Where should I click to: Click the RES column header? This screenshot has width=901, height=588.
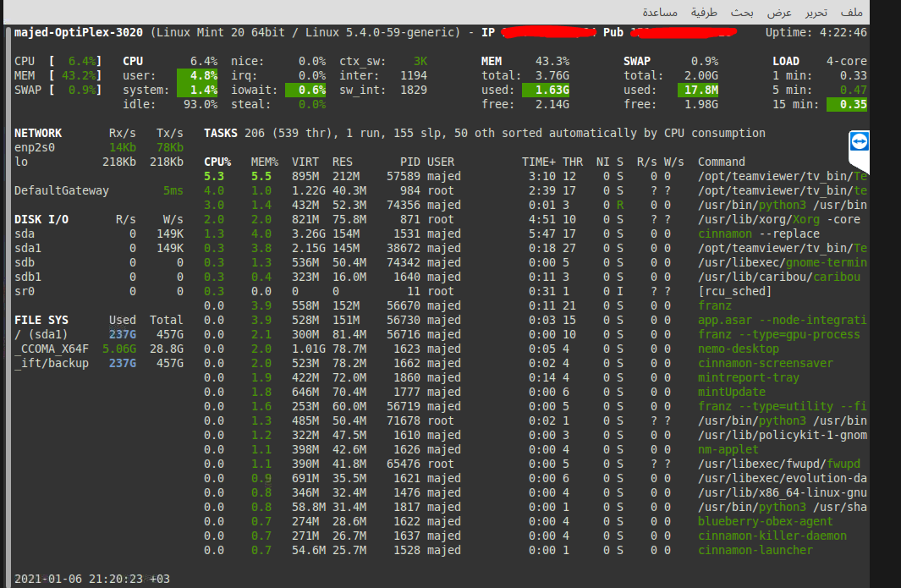click(343, 162)
